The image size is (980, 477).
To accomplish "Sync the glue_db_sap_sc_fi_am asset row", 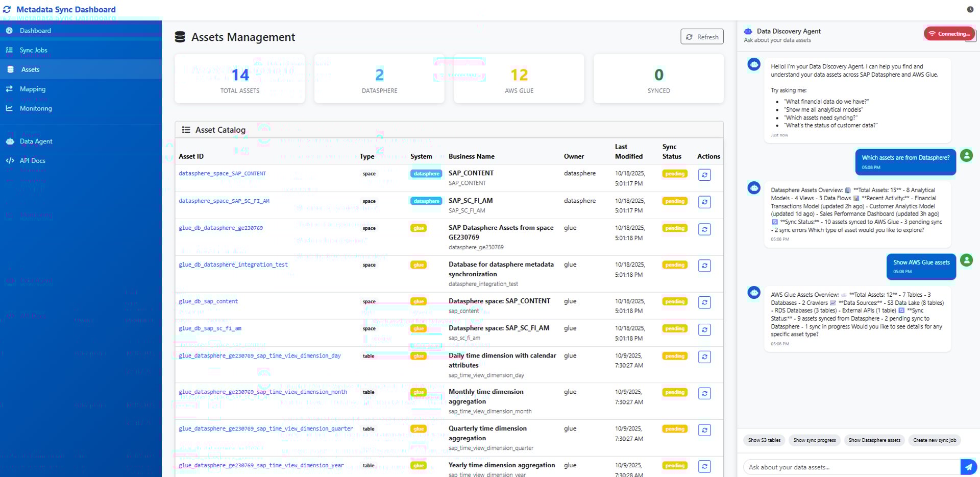I will (x=704, y=330).
